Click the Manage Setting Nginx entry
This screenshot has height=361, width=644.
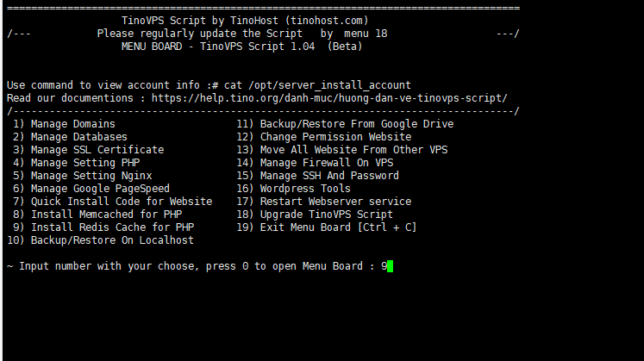[82, 176]
